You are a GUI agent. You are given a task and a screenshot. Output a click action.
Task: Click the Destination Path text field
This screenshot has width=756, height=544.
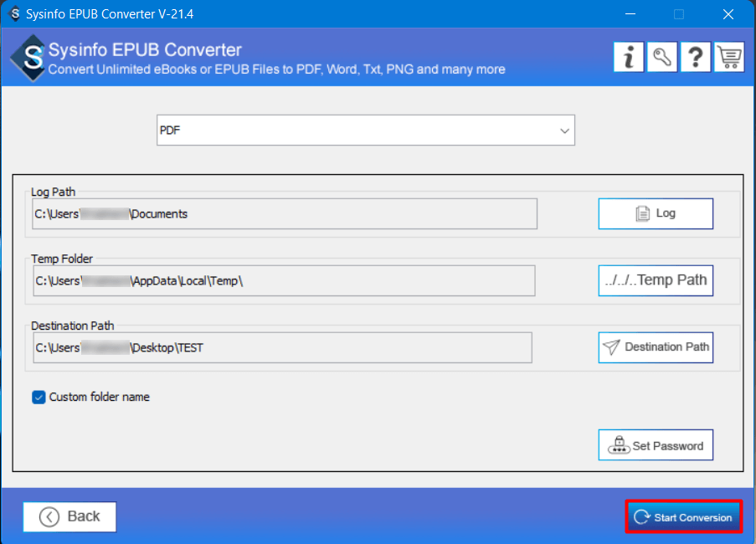pos(282,347)
